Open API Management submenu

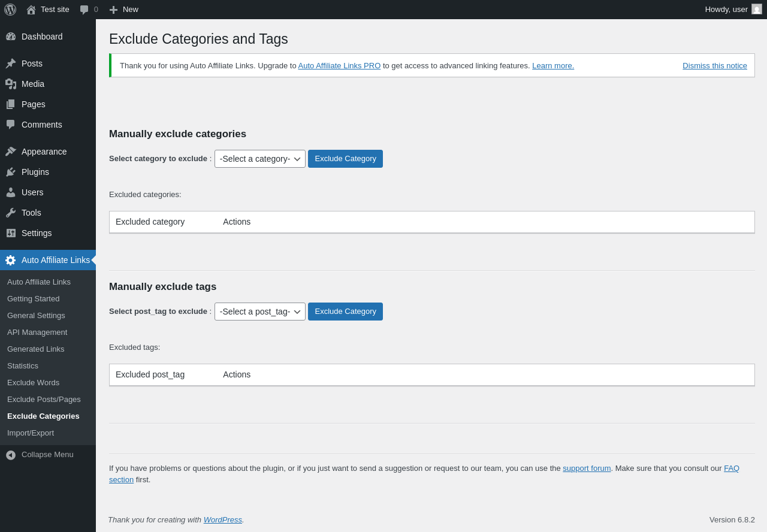click(x=37, y=332)
